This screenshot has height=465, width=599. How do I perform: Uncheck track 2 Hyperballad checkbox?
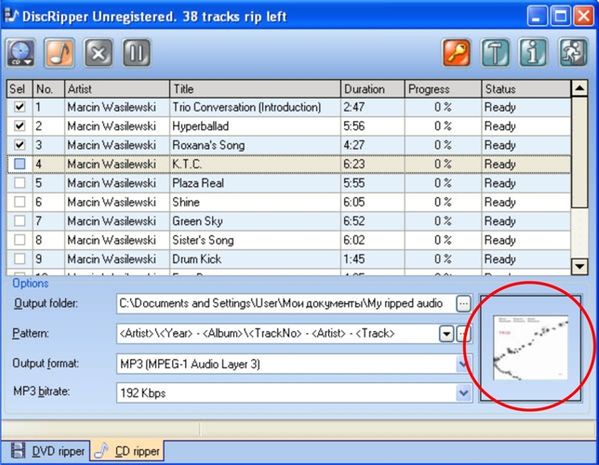(x=19, y=126)
